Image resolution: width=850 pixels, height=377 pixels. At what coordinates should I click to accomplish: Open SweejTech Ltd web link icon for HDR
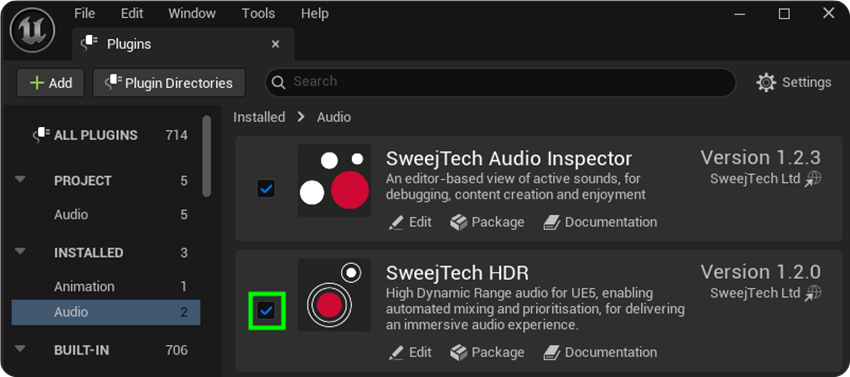click(x=813, y=293)
